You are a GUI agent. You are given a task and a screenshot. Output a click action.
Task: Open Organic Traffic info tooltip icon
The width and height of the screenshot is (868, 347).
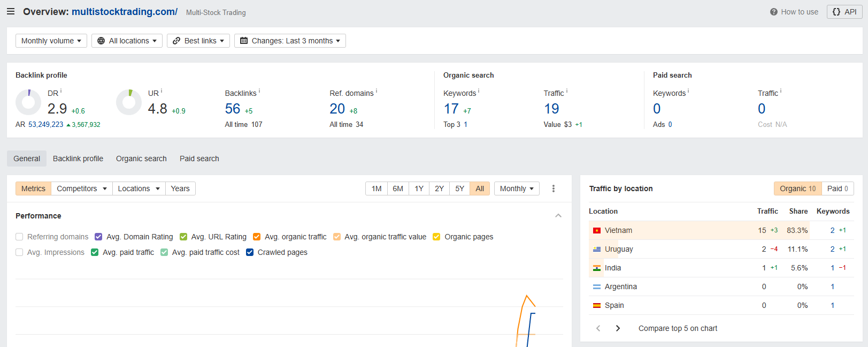(x=567, y=91)
